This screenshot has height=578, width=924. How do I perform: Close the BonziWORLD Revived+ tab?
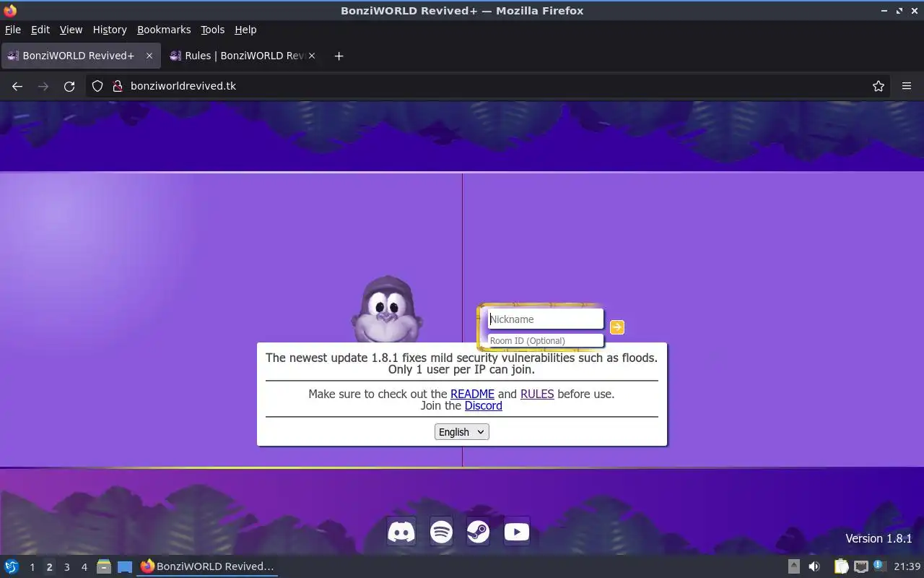coord(149,56)
